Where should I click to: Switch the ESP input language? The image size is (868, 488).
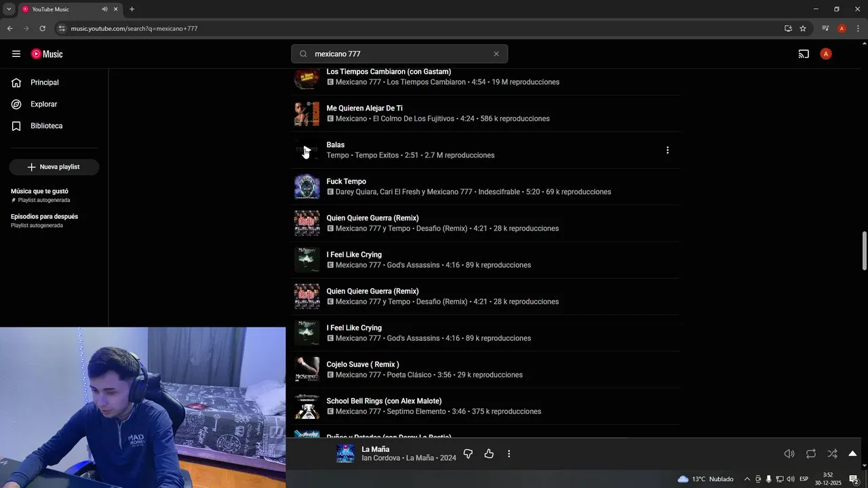coord(804,479)
